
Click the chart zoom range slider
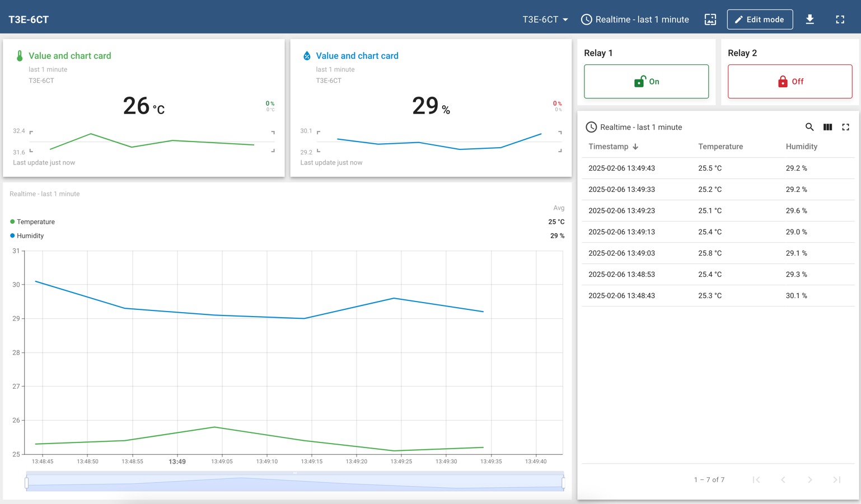(x=294, y=482)
